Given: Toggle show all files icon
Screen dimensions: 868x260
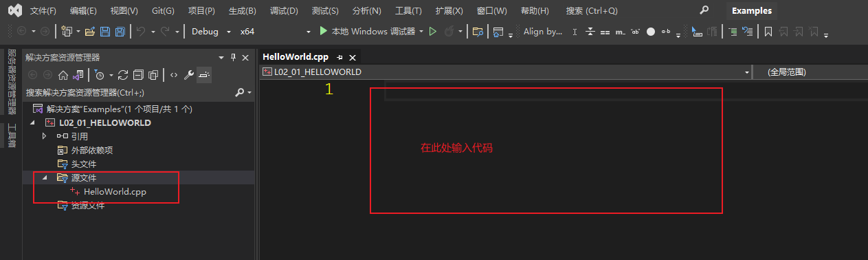Looking at the screenshot, I should tap(153, 75).
